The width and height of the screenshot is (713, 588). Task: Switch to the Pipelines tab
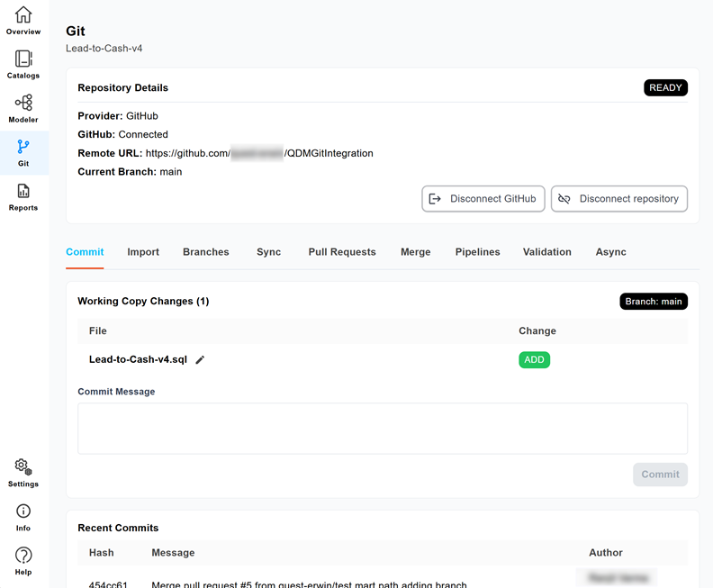[x=477, y=252]
